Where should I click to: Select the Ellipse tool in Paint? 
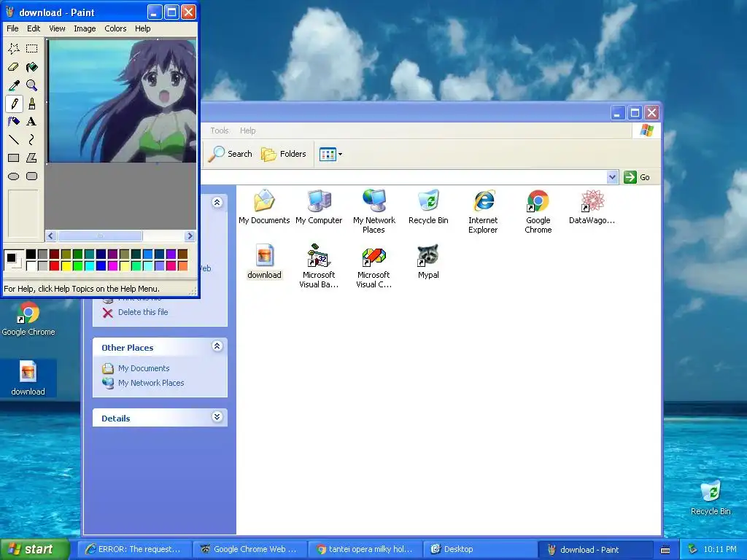(x=14, y=176)
